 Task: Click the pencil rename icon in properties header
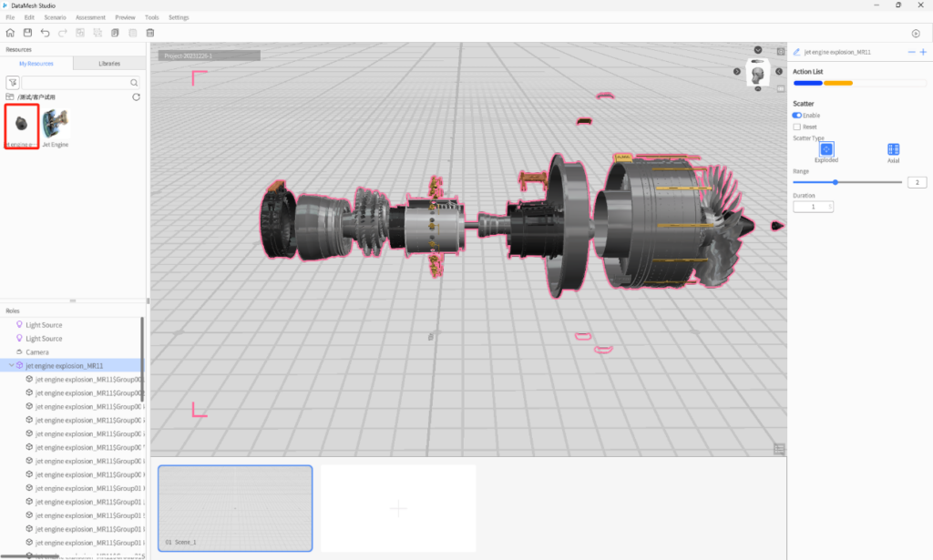pyautogui.click(x=796, y=52)
